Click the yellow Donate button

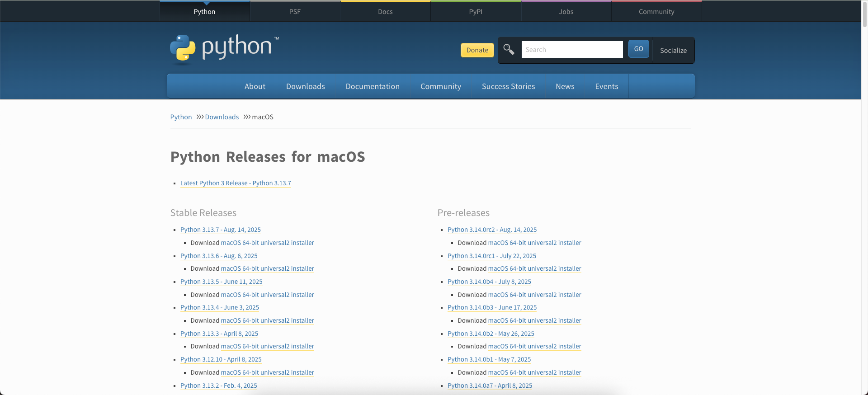pos(477,50)
